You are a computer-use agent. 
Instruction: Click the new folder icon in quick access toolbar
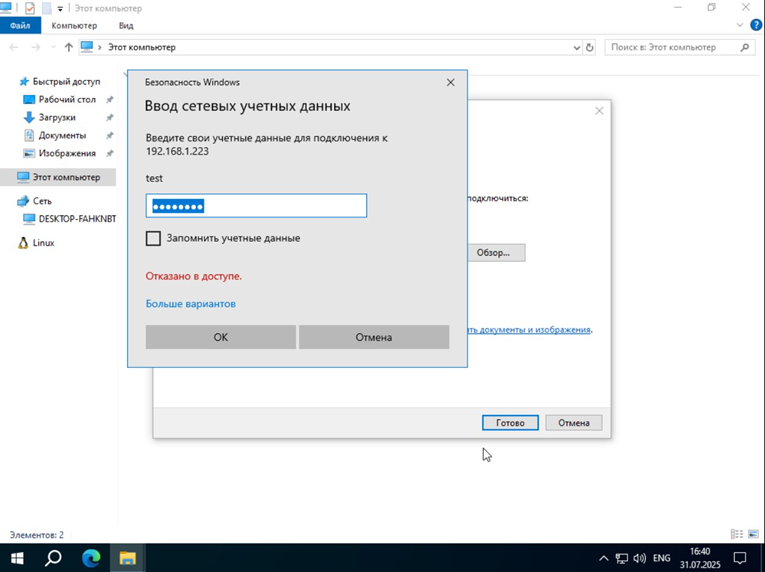pos(46,8)
